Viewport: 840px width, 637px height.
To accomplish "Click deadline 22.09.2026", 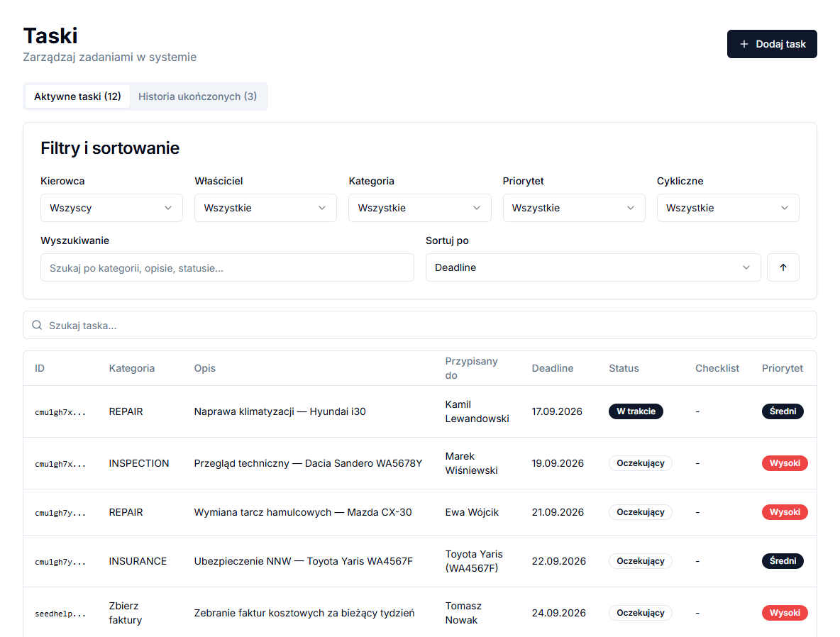I will [559, 561].
